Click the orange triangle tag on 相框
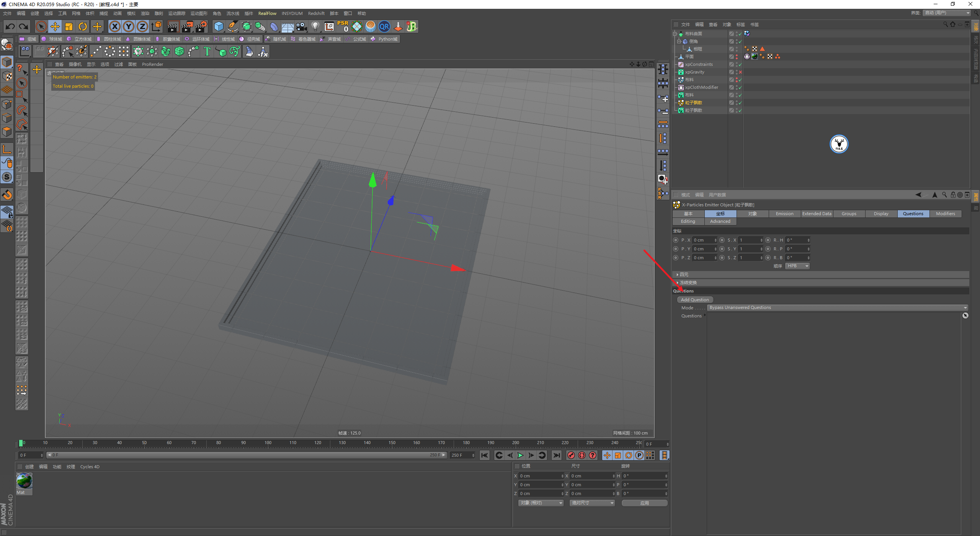980x536 pixels. pyautogui.click(x=762, y=49)
